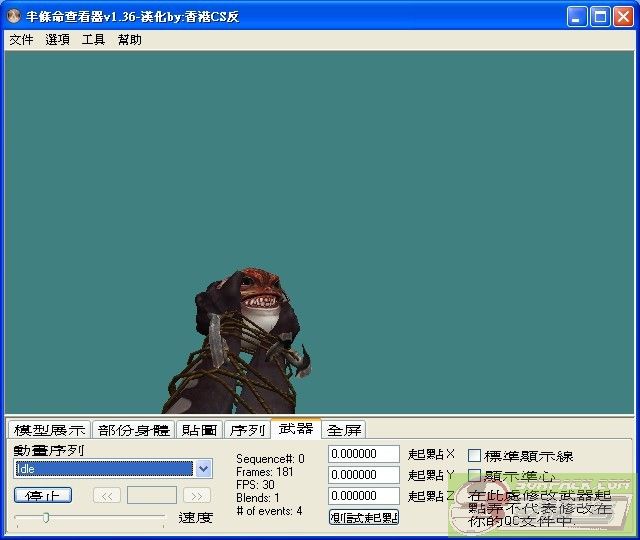
Task: Click the 速度 speed slider handle
Action: pos(45,517)
